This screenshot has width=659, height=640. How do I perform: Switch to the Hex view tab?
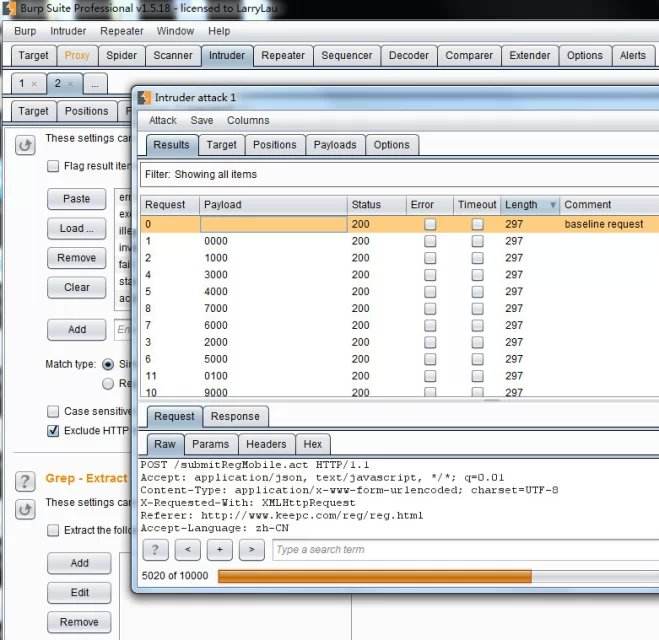coord(313,444)
